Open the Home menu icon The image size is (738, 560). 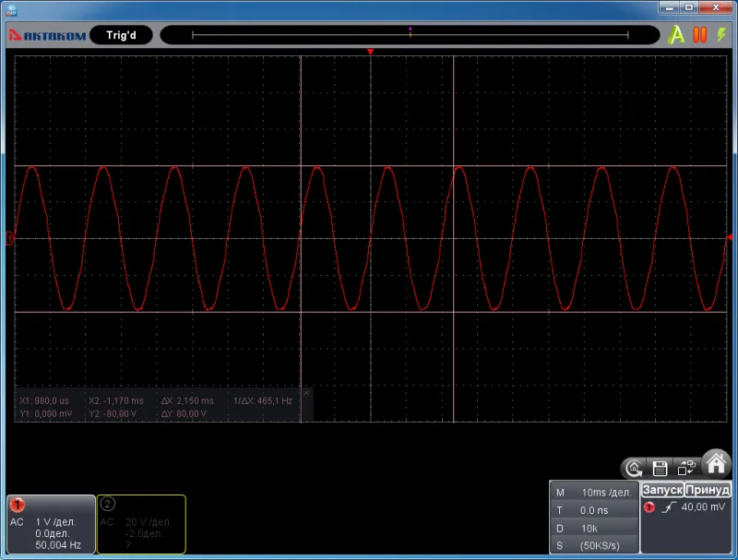[716, 463]
